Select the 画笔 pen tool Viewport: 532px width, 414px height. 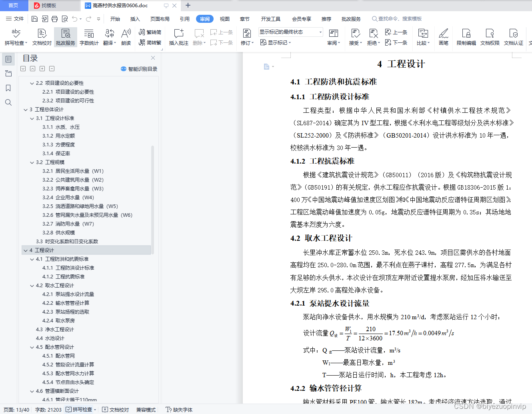(444, 37)
